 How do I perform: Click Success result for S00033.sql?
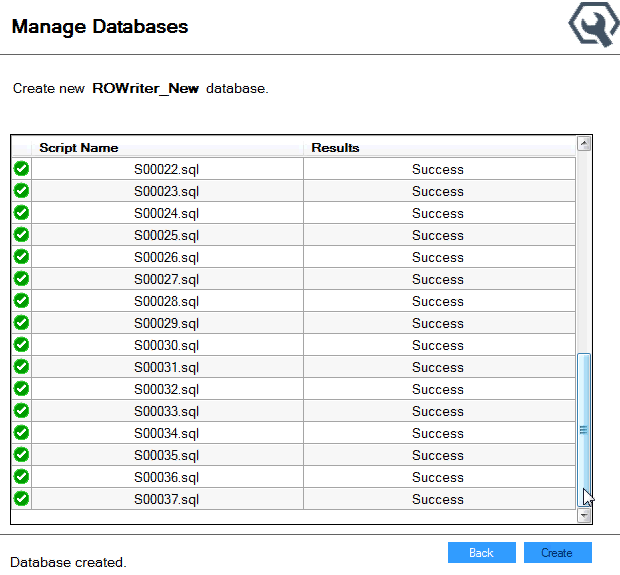[x=438, y=411]
